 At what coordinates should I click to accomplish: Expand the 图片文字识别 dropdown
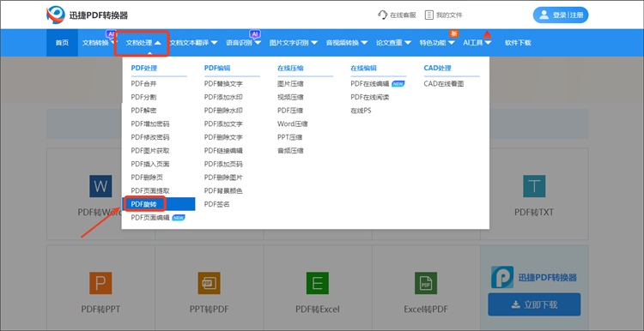tap(294, 43)
